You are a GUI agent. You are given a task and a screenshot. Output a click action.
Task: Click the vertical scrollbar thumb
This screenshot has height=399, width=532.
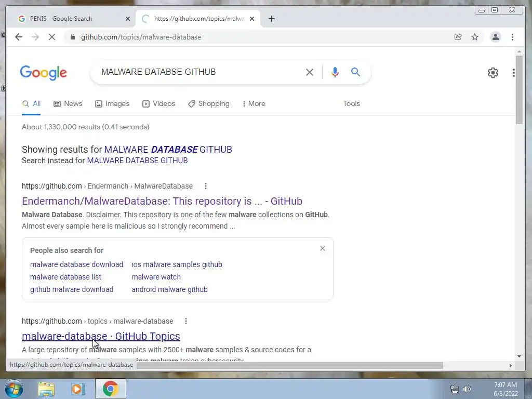(519, 90)
